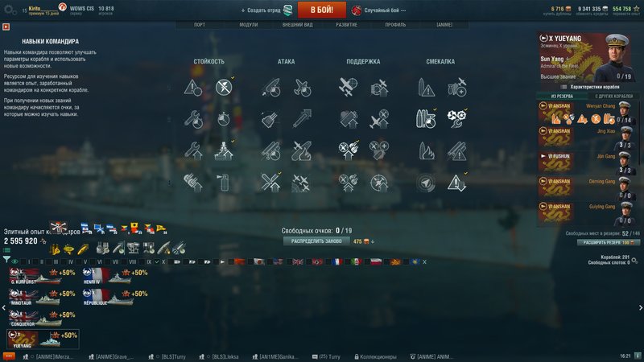Select the Demolition Expert flame skill icon

pyautogui.click(x=426, y=150)
